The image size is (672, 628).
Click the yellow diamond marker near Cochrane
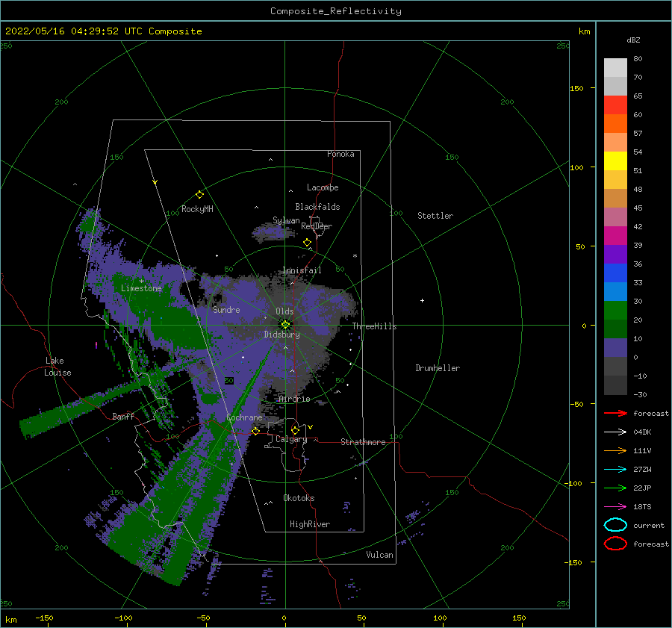click(x=255, y=431)
